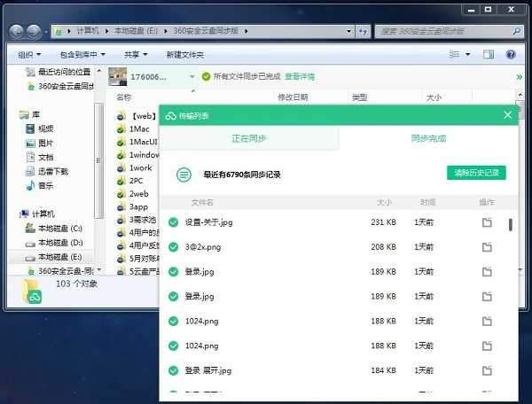This screenshot has height=404, width=532.
Task: Click the address bar refresh icon
Action: (363, 32)
